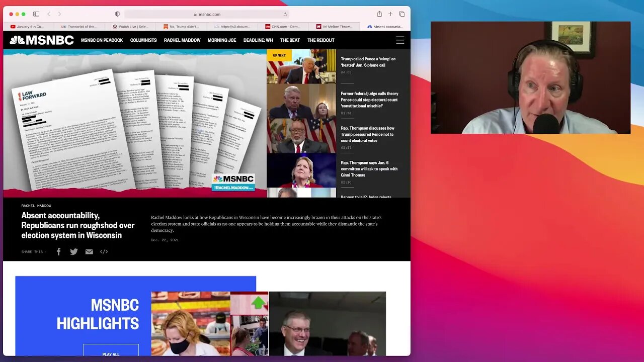
Task: Open MORNING JOE navigation link
Action: [x=222, y=40]
